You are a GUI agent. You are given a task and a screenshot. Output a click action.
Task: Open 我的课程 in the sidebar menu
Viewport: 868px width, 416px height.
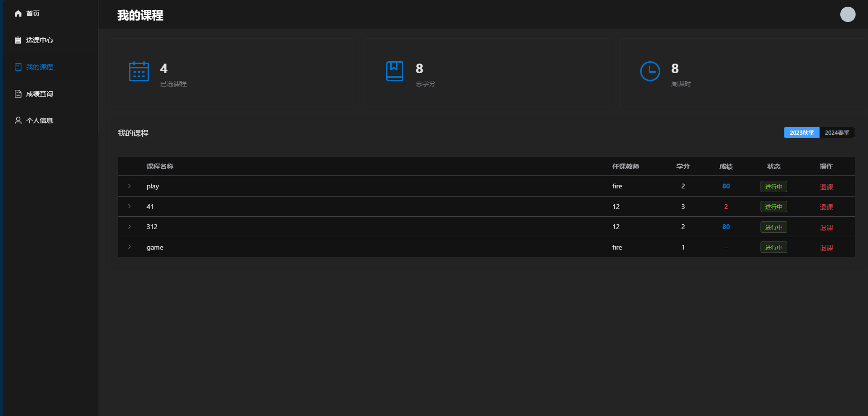click(39, 67)
